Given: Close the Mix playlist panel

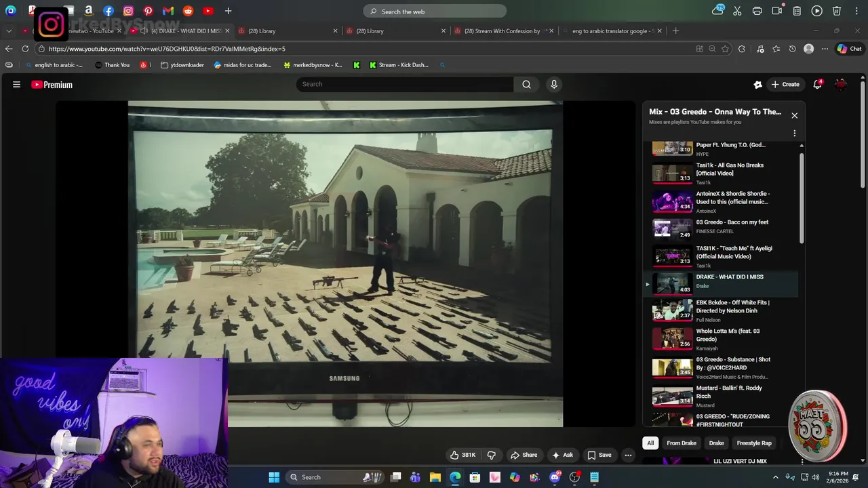Looking at the screenshot, I should click(x=795, y=115).
